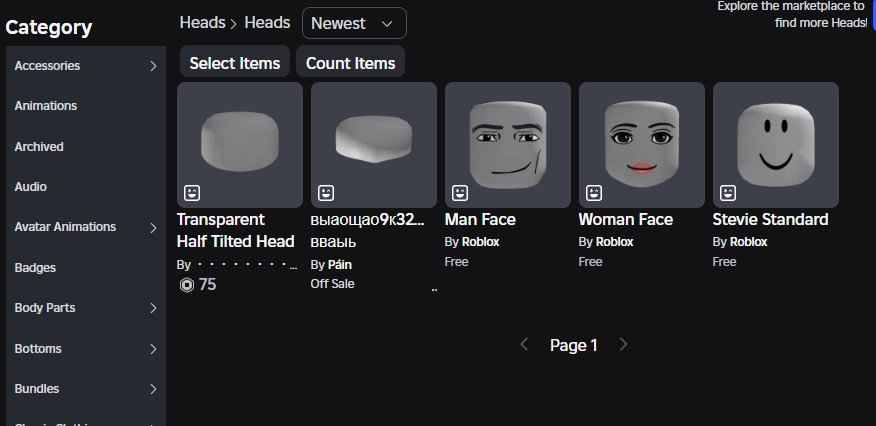
Task: Click the face icon on Man Face thumbnail
Action: [460, 192]
